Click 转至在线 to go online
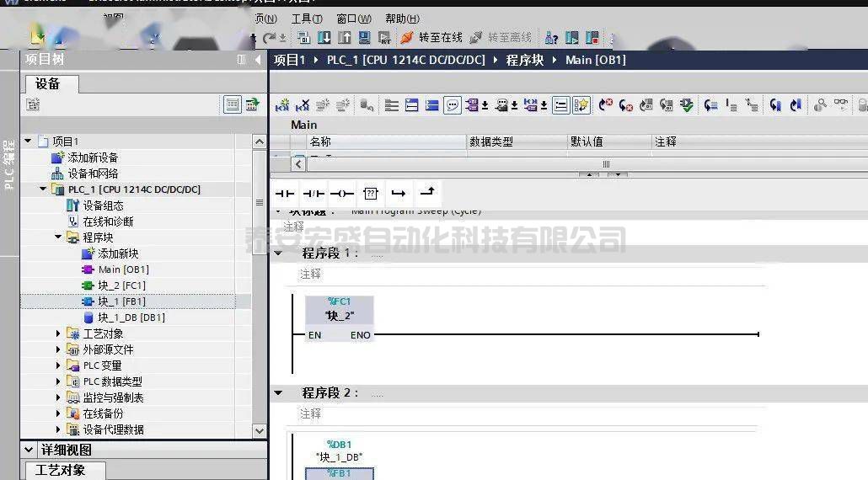This screenshot has width=868, height=480. click(x=431, y=38)
